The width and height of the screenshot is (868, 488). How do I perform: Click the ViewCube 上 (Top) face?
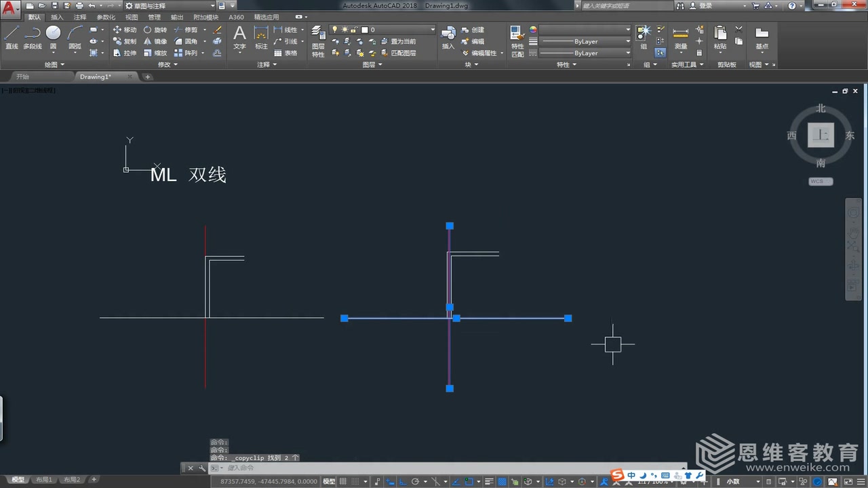point(821,135)
